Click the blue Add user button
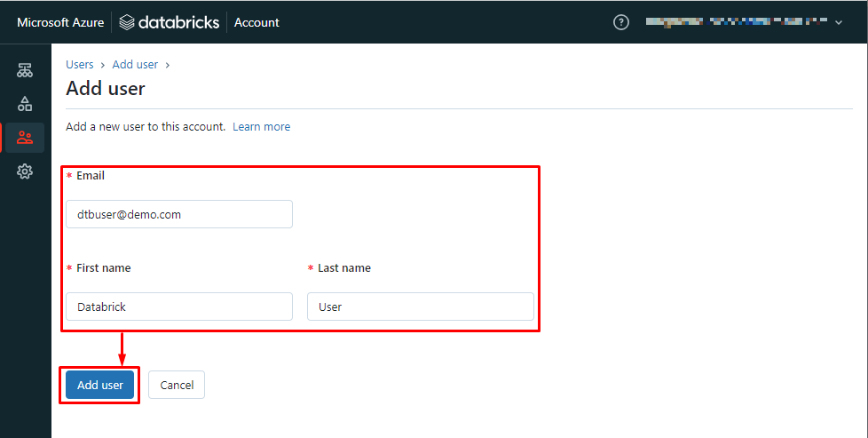 [x=99, y=385]
